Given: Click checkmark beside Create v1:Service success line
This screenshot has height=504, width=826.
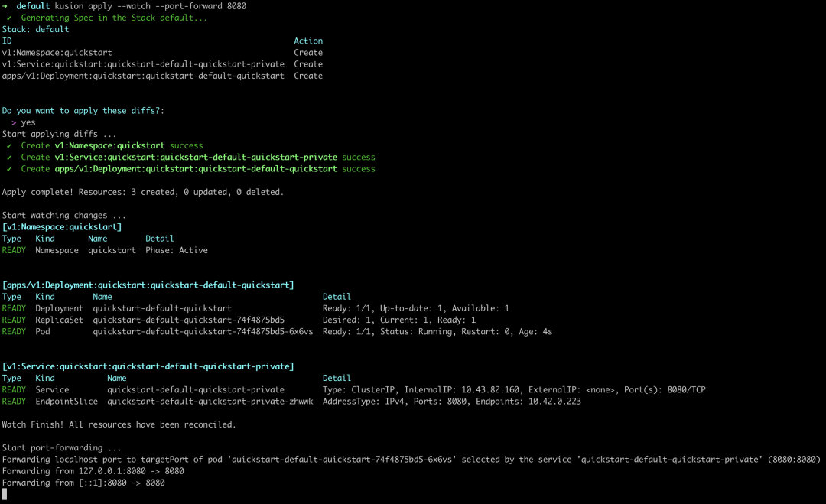Looking at the screenshot, I should pyautogui.click(x=9, y=158).
